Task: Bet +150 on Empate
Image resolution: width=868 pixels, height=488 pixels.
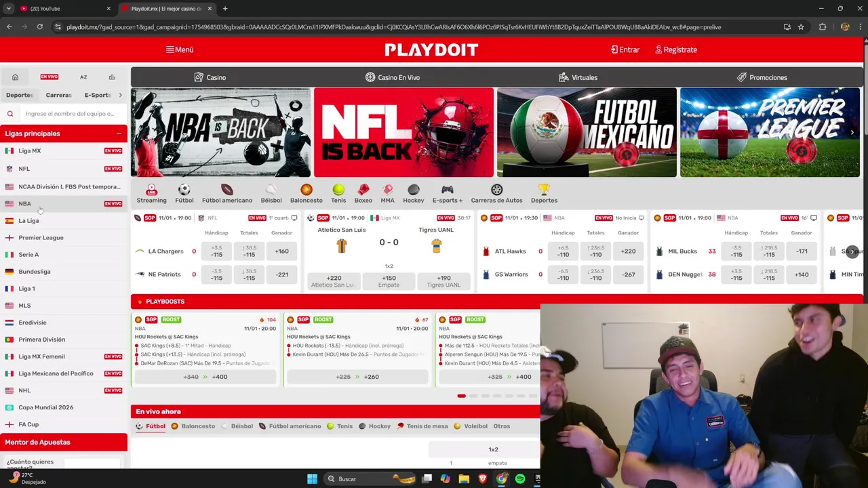Action: [389, 281]
